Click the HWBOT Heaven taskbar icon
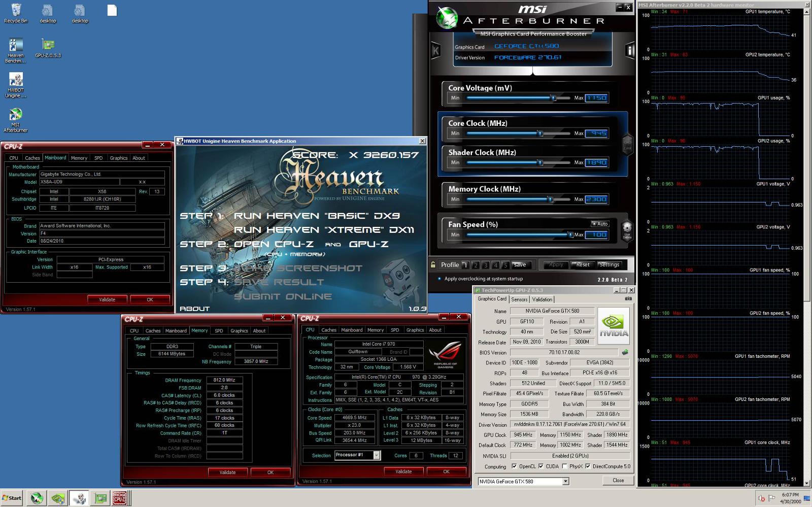The image size is (812, 507). tap(79, 498)
